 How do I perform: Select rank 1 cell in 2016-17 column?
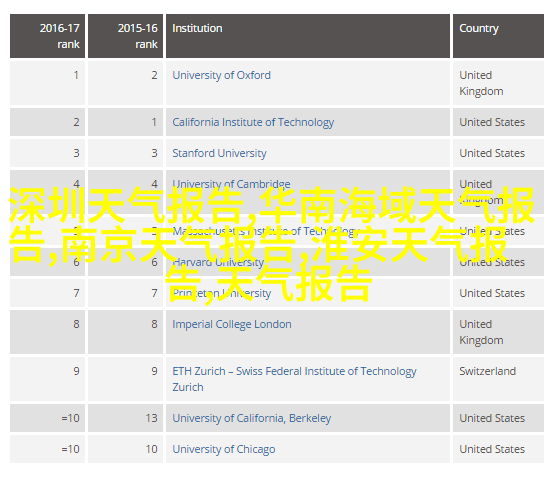(x=48, y=83)
